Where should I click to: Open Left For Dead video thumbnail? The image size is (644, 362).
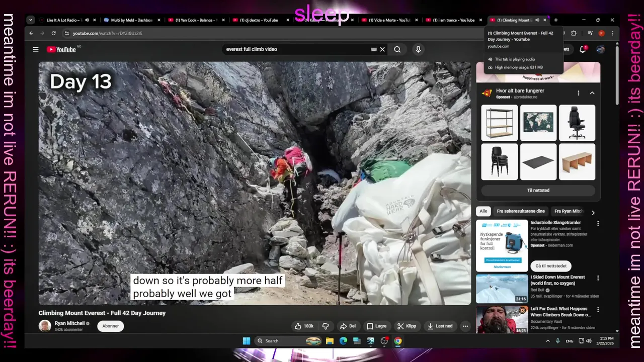click(x=502, y=320)
